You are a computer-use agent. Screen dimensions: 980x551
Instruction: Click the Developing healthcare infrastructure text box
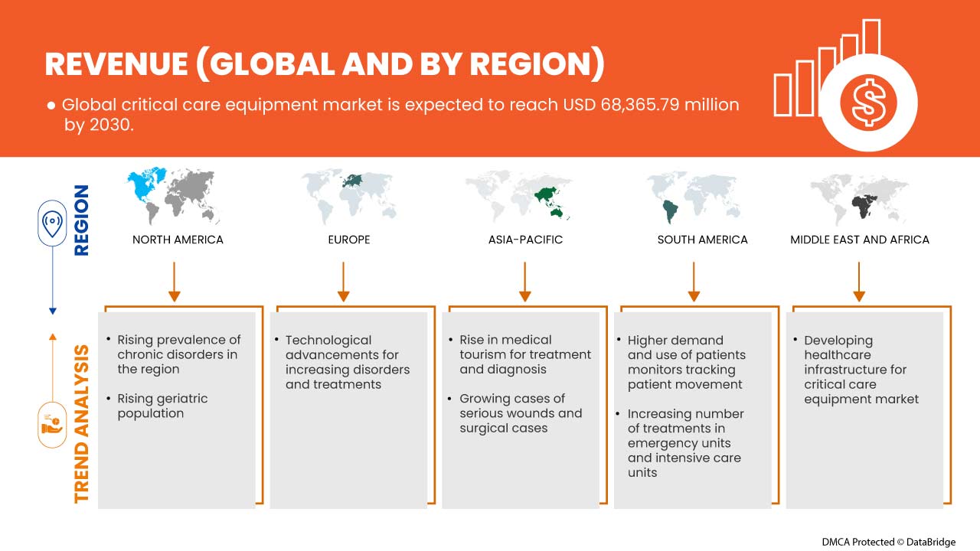click(861, 370)
